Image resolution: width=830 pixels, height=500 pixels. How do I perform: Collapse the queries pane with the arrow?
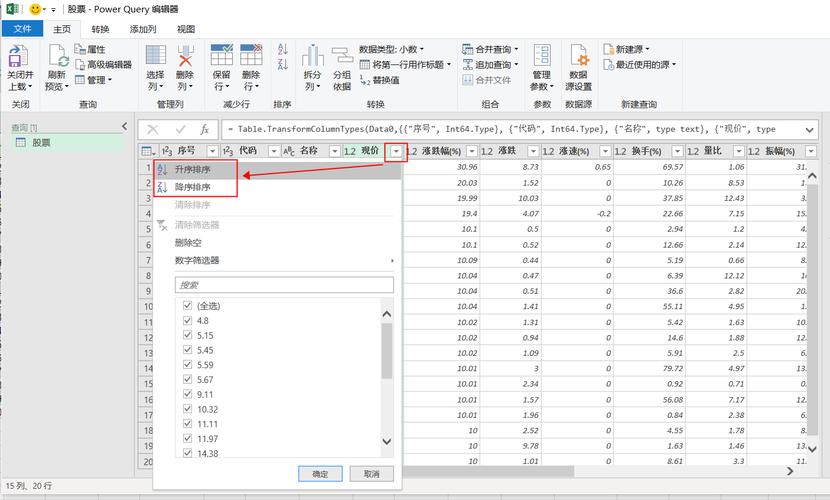pyautogui.click(x=124, y=126)
